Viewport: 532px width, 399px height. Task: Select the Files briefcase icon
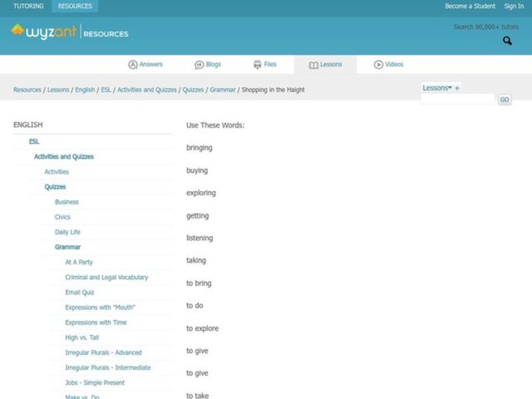pos(258,64)
